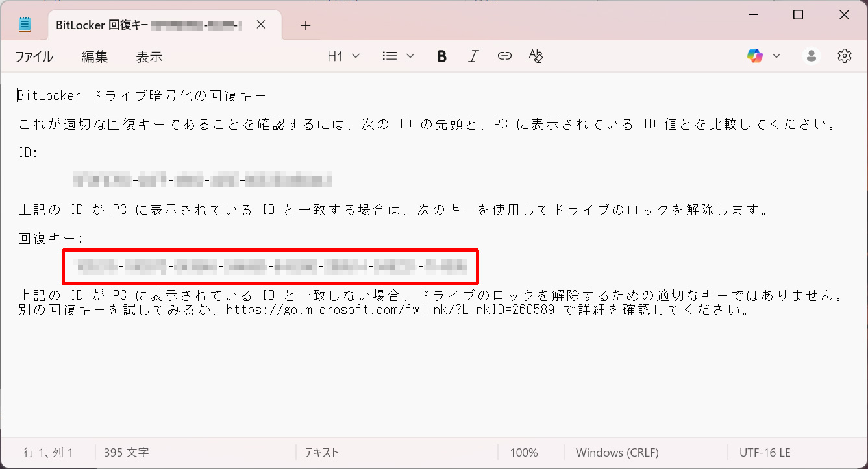Click the 行 1、列 1 status entry

click(49, 453)
